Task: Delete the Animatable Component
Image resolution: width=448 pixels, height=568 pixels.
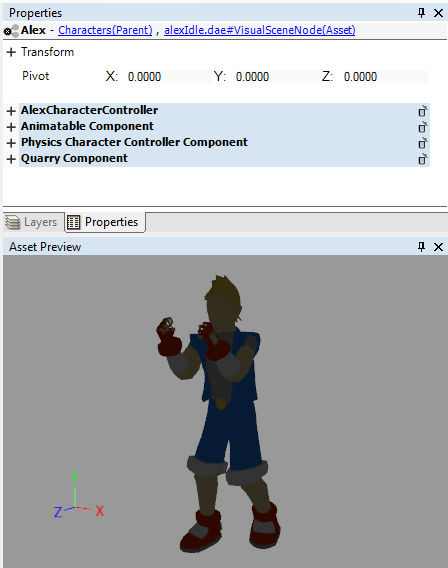Action: click(x=422, y=127)
